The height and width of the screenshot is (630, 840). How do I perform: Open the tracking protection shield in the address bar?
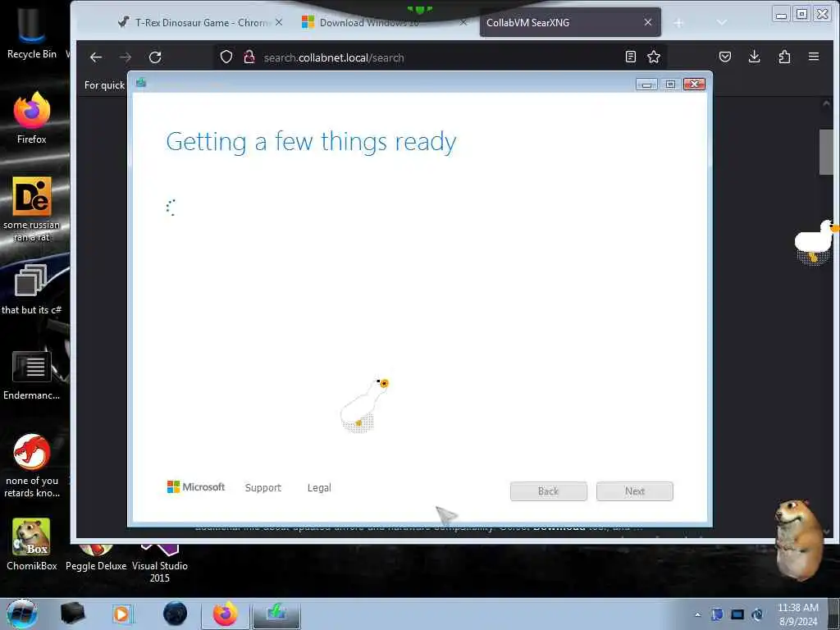click(226, 57)
